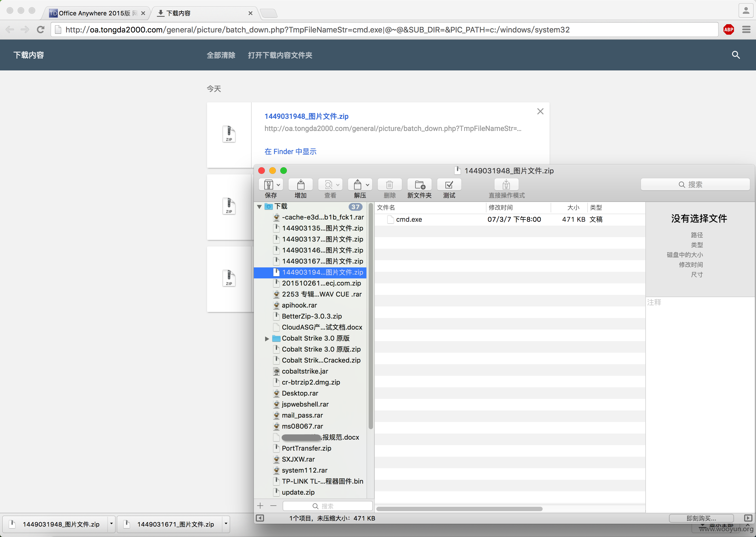756x537 pixels.
Task: Select Desktop.rar in sidebar
Action: coord(310,393)
